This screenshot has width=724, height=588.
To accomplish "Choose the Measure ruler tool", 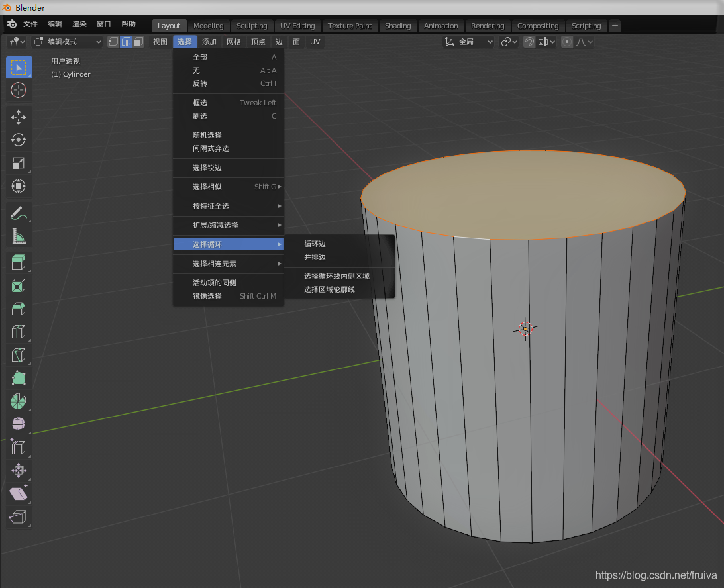I will click(19, 236).
